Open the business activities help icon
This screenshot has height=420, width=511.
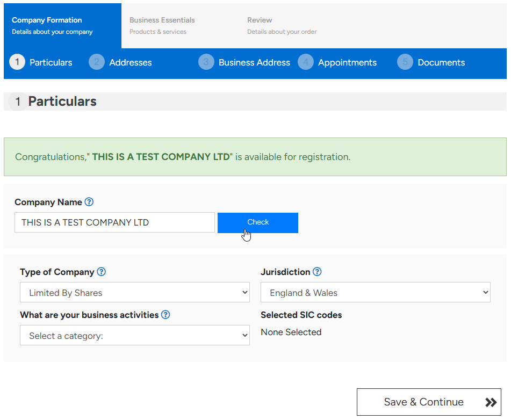165,315
